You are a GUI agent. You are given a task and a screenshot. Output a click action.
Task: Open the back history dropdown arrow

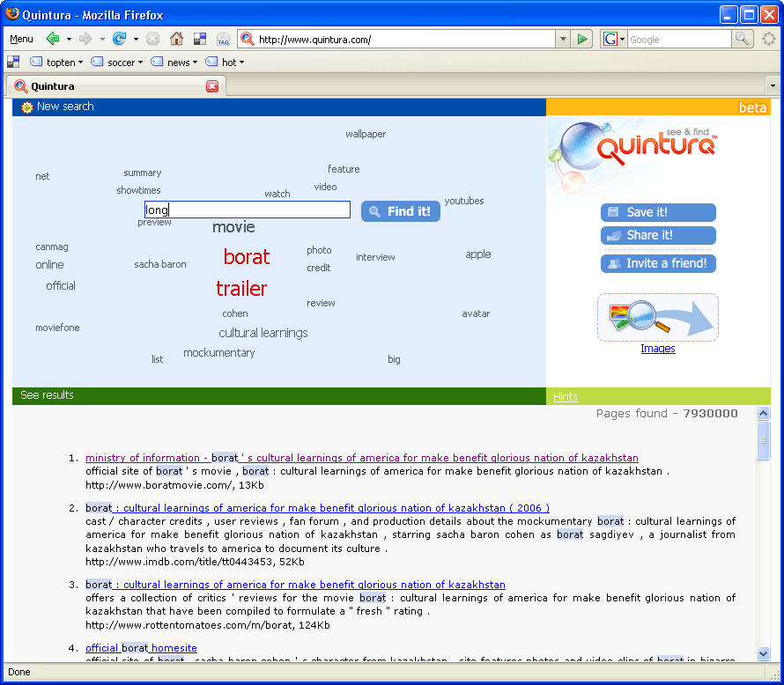click(x=69, y=39)
